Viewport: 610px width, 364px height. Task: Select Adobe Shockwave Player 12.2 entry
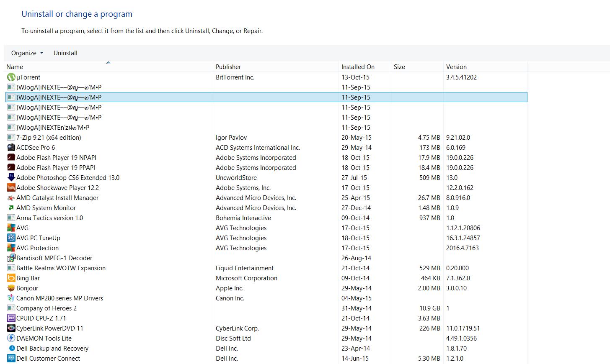click(x=58, y=188)
